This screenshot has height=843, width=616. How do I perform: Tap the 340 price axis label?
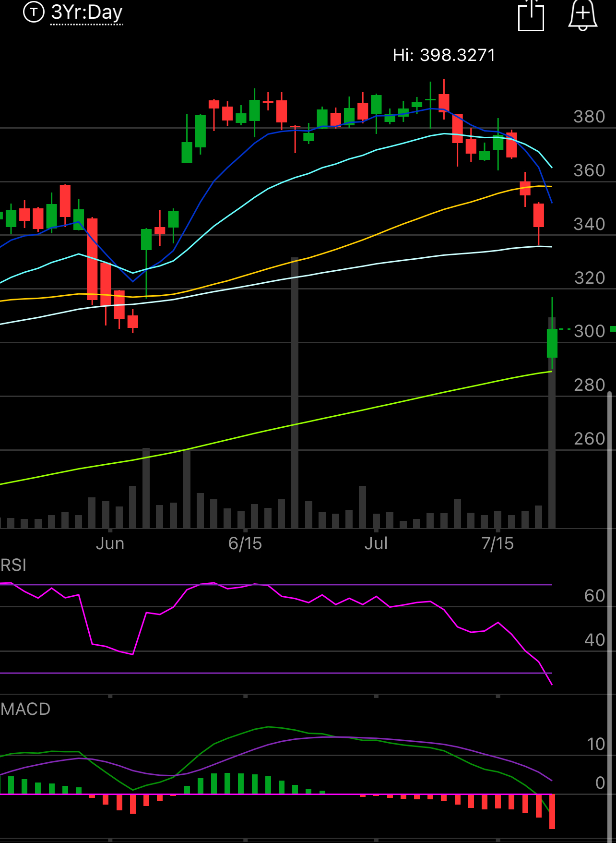click(589, 224)
